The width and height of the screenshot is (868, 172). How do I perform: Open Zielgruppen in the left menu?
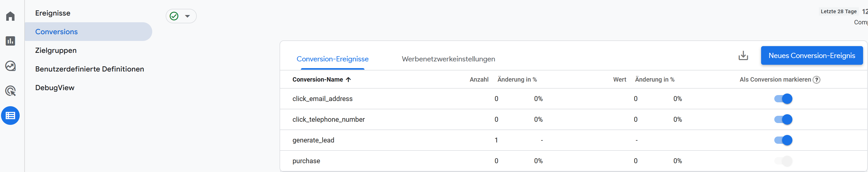(x=56, y=51)
